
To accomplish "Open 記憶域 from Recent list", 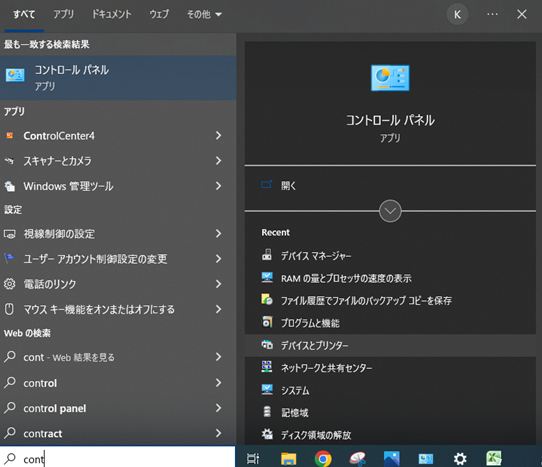I will click(295, 412).
